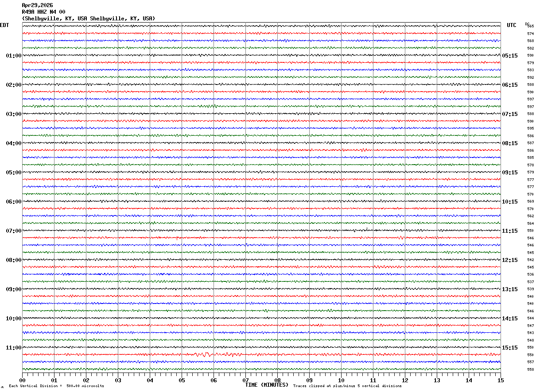Select the DC offset value 542
Image resolution: width=536 pixels, height=392 pixels.
pos(530,260)
